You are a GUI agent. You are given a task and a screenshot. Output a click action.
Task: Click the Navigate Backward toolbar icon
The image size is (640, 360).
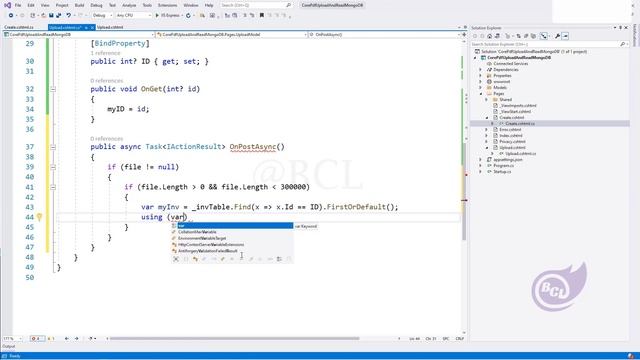pos(11,15)
